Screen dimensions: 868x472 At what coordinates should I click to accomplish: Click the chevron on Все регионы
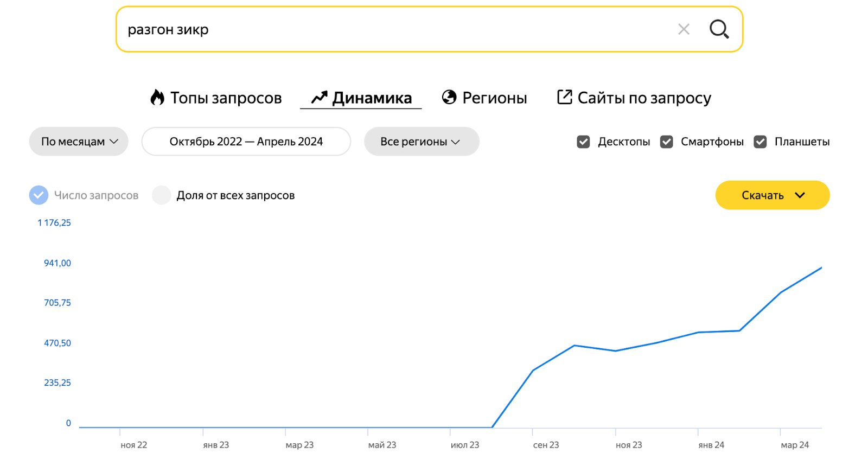(x=456, y=142)
